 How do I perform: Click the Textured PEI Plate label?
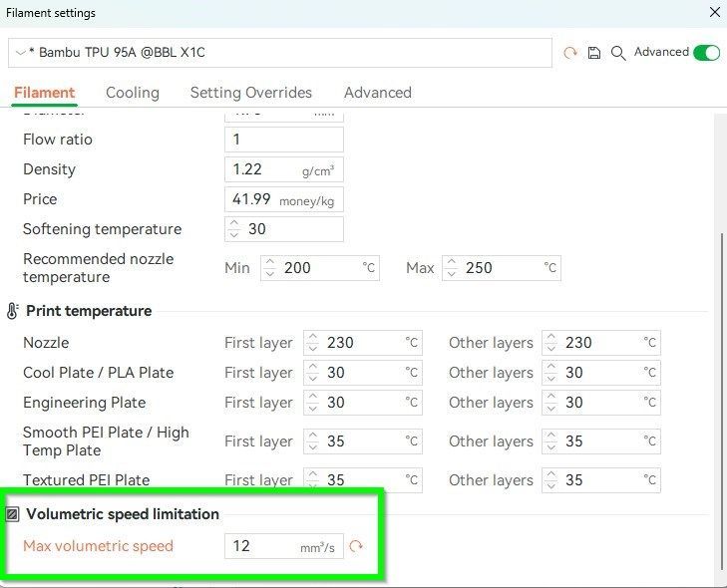(x=86, y=480)
